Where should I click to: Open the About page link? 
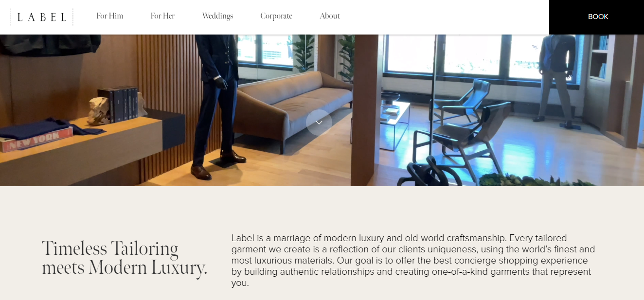point(330,16)
